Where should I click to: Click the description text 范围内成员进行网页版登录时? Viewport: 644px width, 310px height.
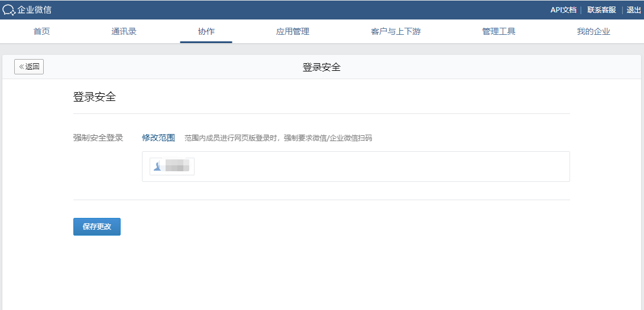pyautogui.click(x=232, y=138)
